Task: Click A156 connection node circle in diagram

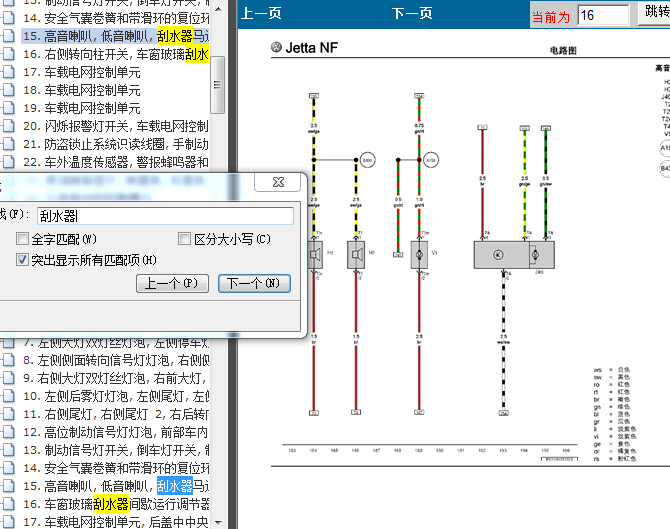Action: [x=431, y=160]
